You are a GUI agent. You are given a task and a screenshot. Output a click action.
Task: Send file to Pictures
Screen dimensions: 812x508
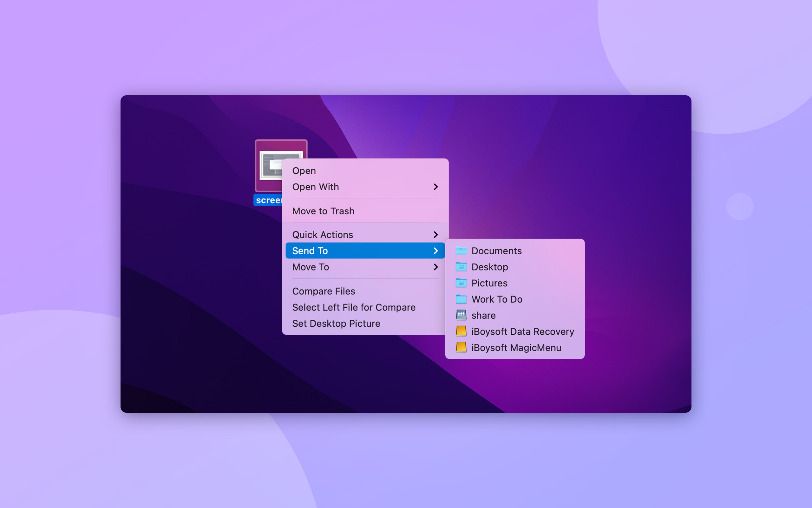point(515,283)
